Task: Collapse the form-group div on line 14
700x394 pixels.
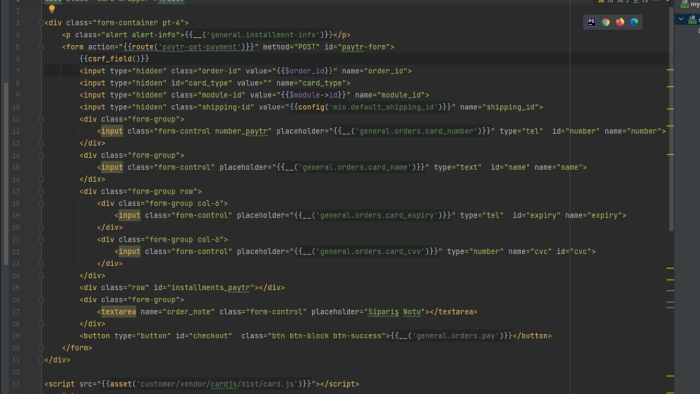Action: (x=41, y=155)
